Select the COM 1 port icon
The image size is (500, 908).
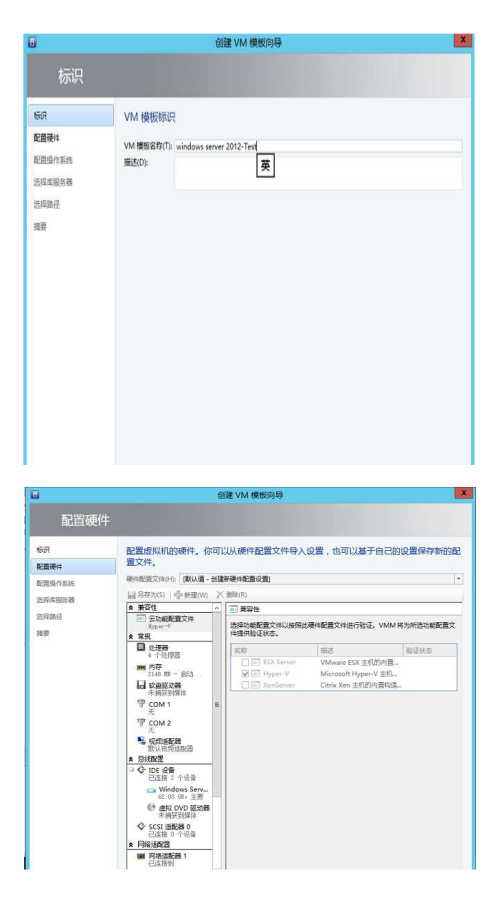click(x=141, y=704)
